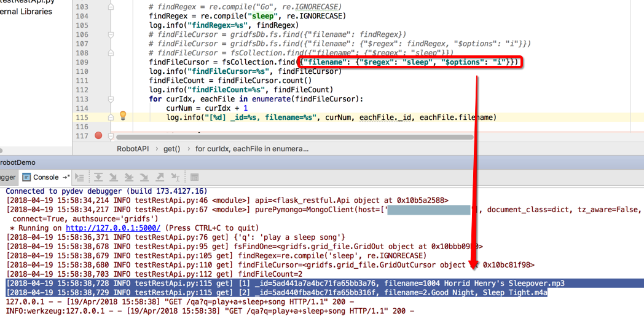Screen dimensions: 644x318
Task: Click 'curNum = curIdx + 1' code line
Action: tap(206, 108)
